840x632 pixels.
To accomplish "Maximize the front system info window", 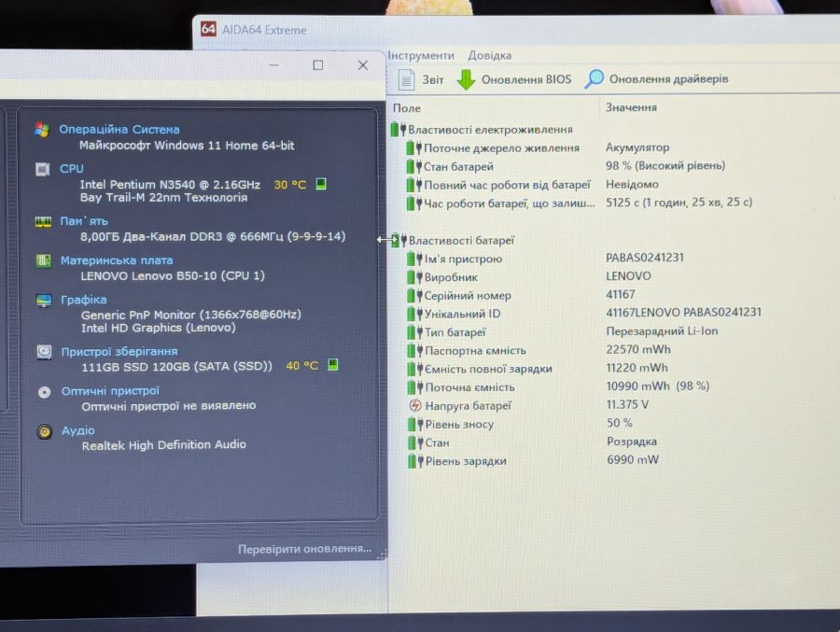I will coord(318,65).
